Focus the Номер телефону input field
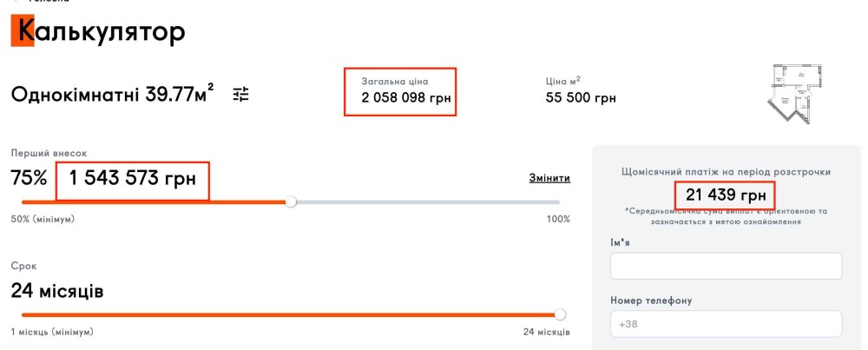This screenshot has height=350, width=868. tap(726, 324)
